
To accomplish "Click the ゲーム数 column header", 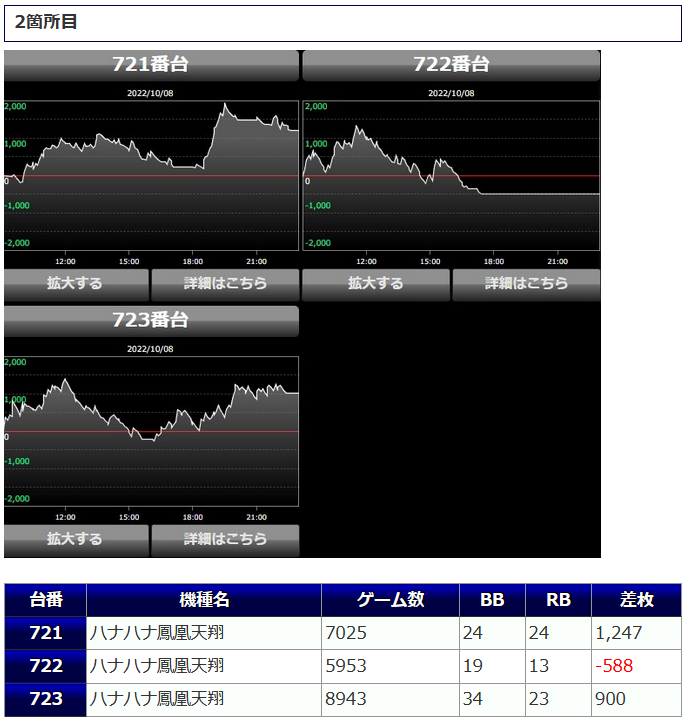I will pos(391,600).
